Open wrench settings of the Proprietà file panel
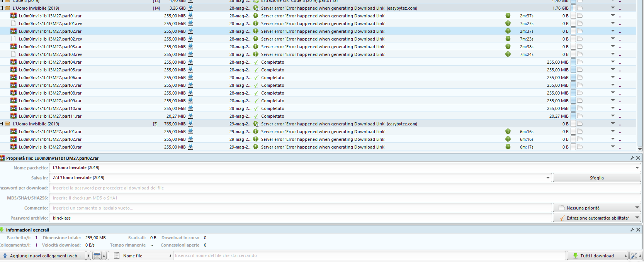The image size is (644, 262). click(x=632, y=158)
